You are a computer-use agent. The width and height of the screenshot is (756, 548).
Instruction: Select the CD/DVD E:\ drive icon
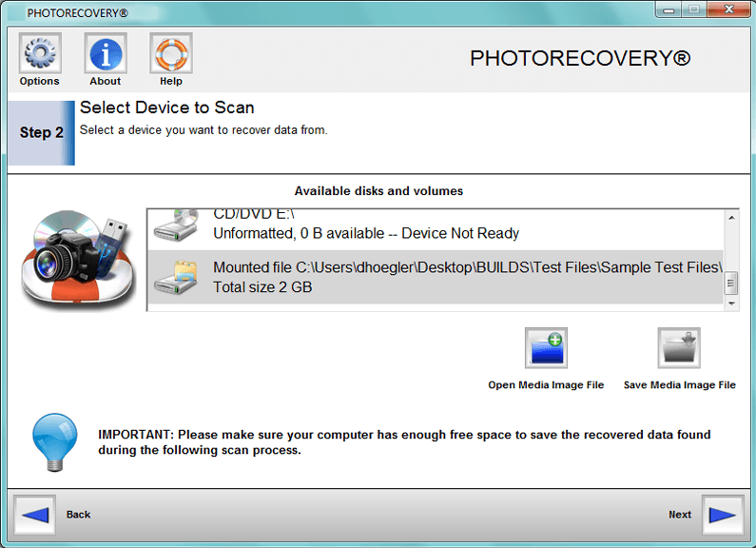point(177,225)
